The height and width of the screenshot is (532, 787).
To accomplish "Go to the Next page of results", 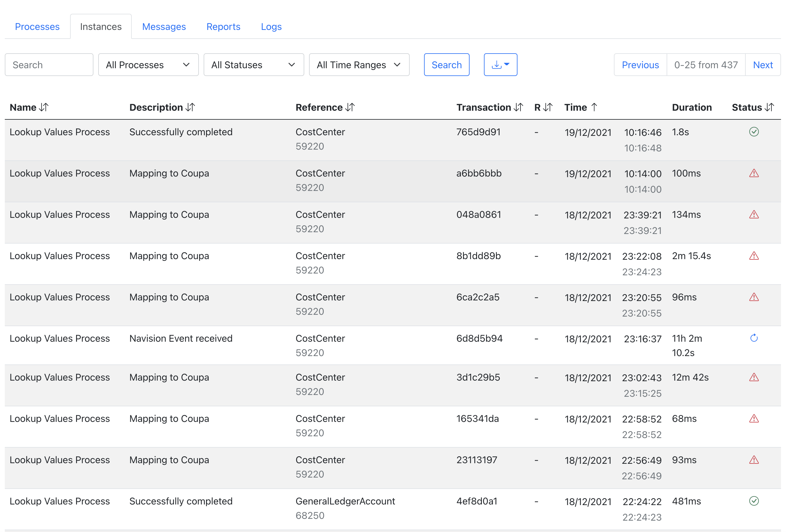I will tap(763, 65).
